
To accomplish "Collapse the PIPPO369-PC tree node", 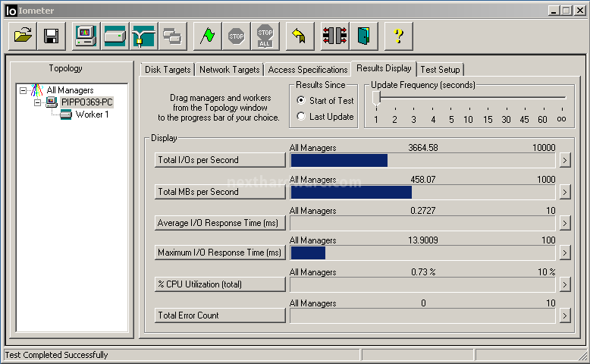I will pyautogui.click(x=38, y=102).
